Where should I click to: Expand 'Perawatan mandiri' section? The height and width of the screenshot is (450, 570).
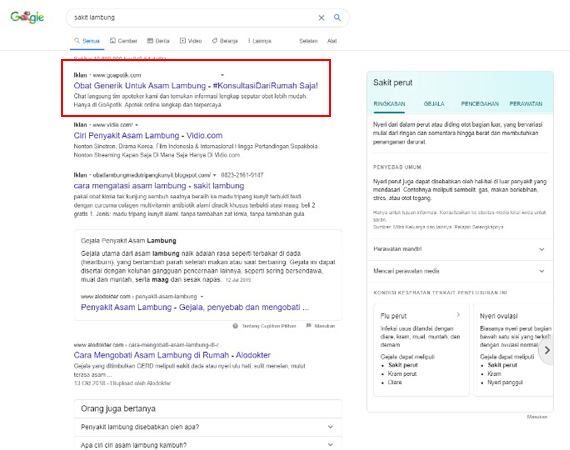coord(460,249)
